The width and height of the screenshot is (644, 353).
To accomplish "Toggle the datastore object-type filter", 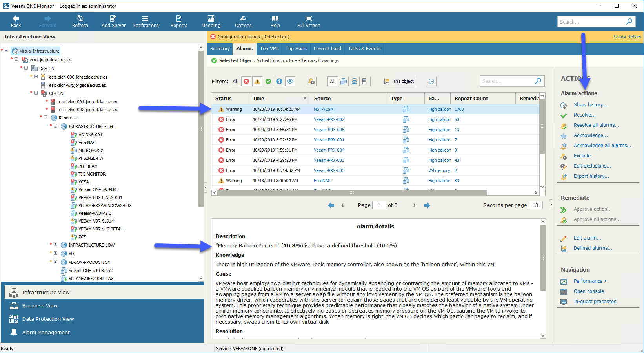I will 354,81.
